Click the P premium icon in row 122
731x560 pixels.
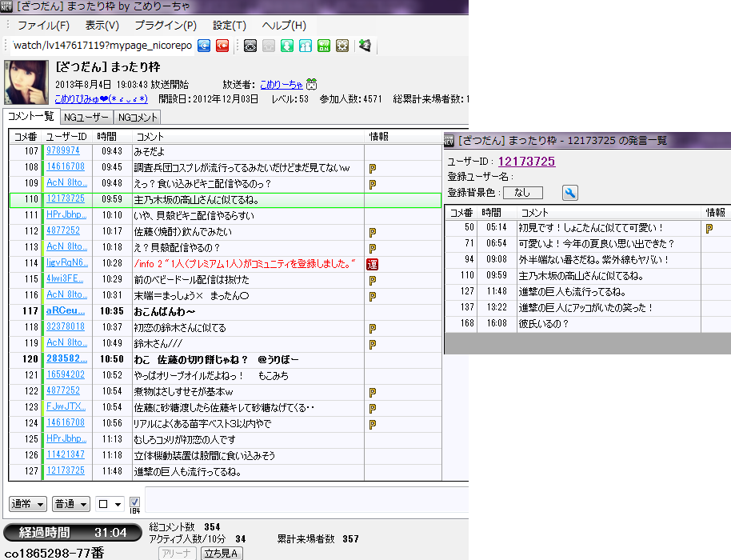pos(373,392)
